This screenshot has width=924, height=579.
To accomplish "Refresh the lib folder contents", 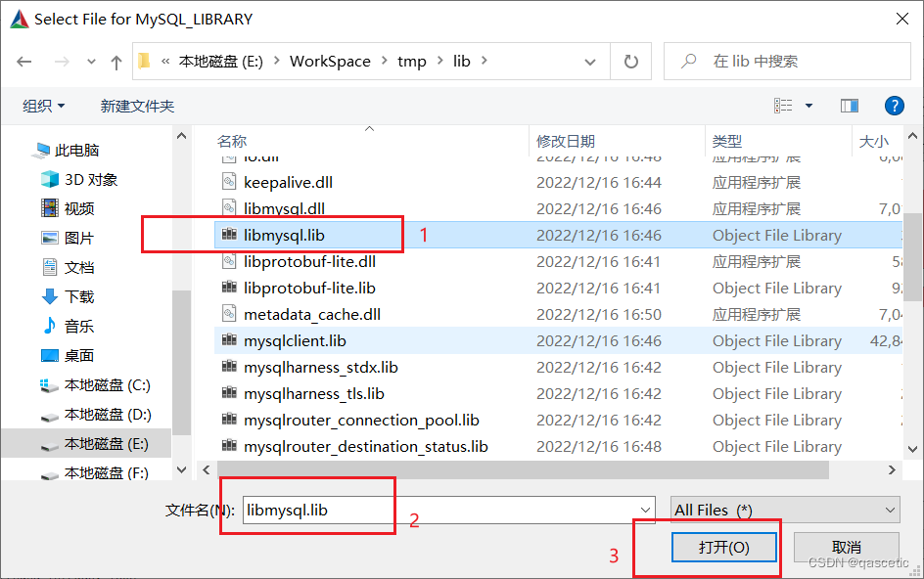I will pos(631,61).
